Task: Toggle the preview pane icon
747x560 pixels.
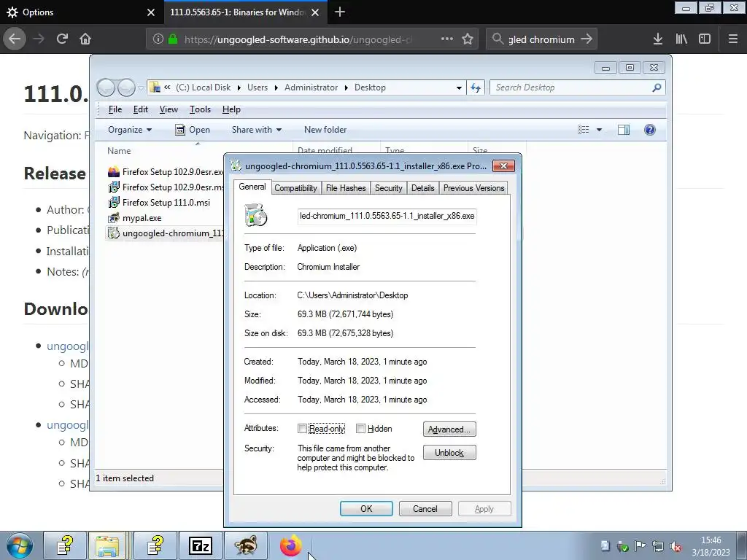Action: click(624, 130)
